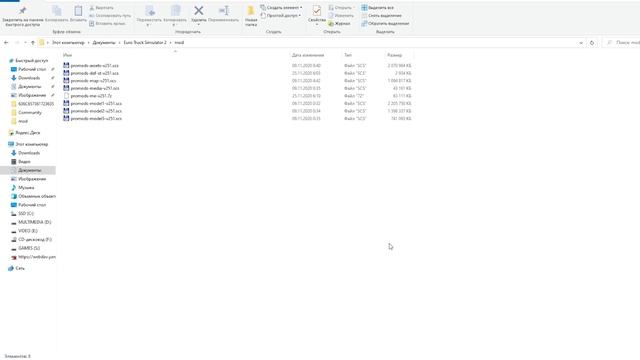Image resolution: width=640 pixels, height=360 pixels.
Task: Open the Простой доступ dropdown
Action: tap(280, 16)
